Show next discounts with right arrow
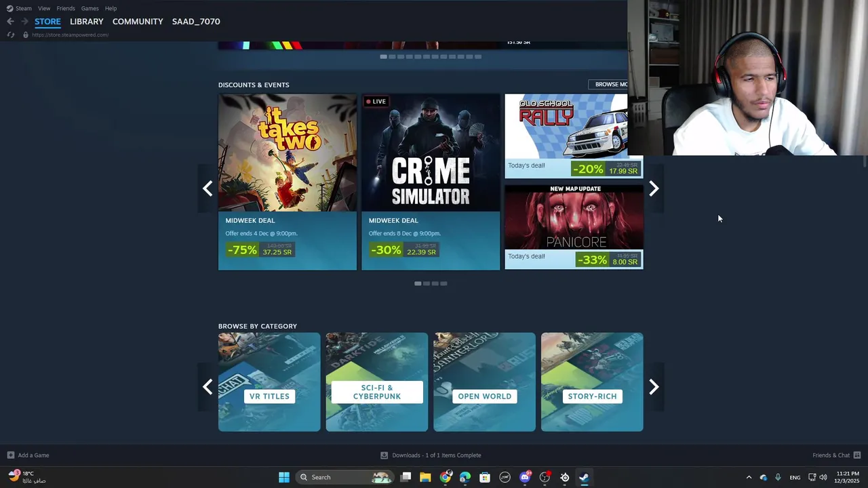Screen dimensions: 868x488 coord(654,188)
